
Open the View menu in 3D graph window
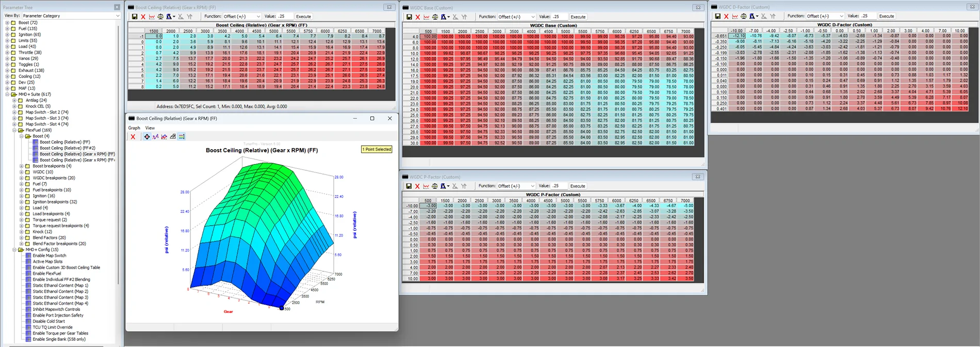(150, 128)
